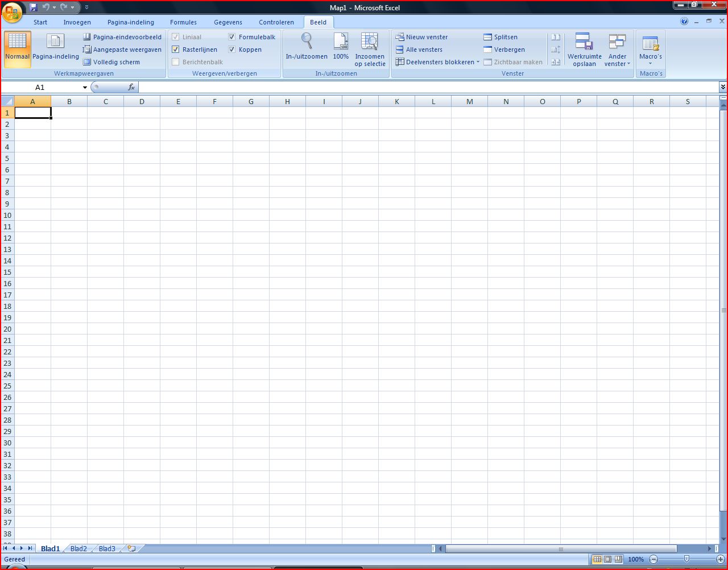The image size is (728, 570).
Task: Switch to sheet Blad3
Action: (x=107, y=549)
